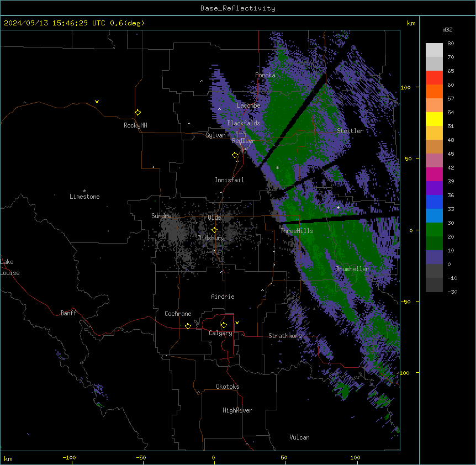Select the blue 33-36 dBZ legend swatch
This screenshot has width=476, height=465.
[434, 202]
